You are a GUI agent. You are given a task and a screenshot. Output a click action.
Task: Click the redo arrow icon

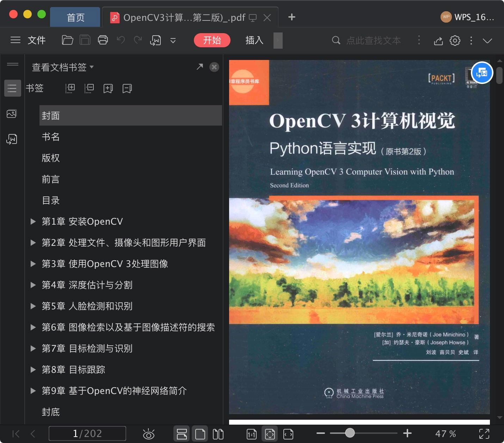tap(138, 40)
